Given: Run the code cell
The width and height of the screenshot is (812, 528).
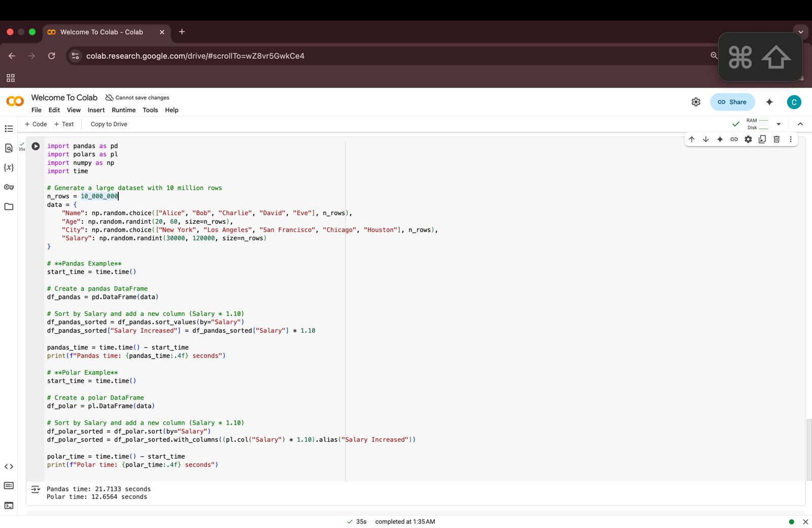Looking at the screenshot, I should 36,146.
